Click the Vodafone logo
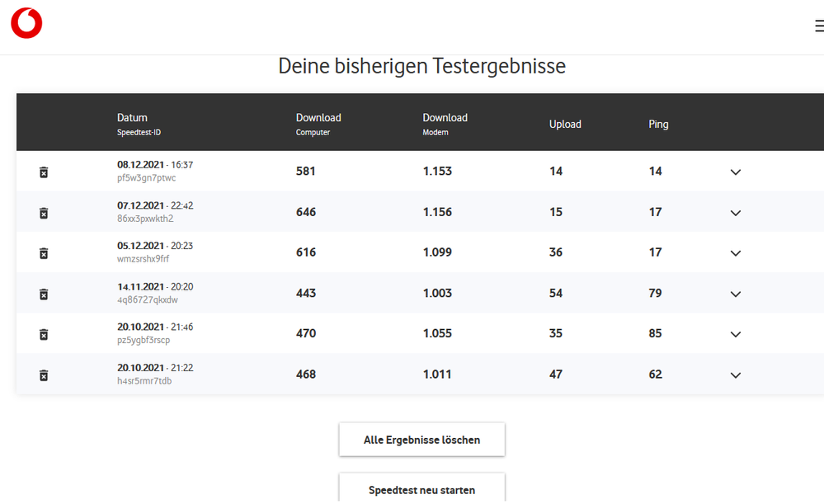The image size is (824, 504). click(26, 22)
